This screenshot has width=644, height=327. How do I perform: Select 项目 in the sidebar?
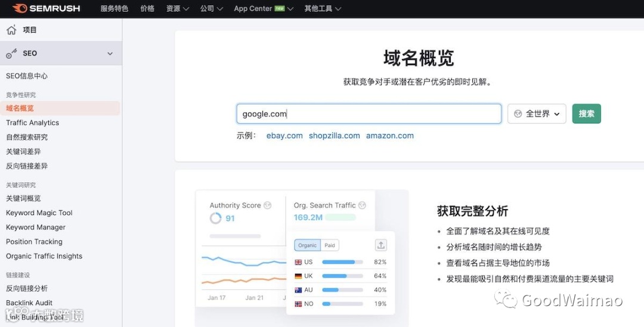click(30, 30)
